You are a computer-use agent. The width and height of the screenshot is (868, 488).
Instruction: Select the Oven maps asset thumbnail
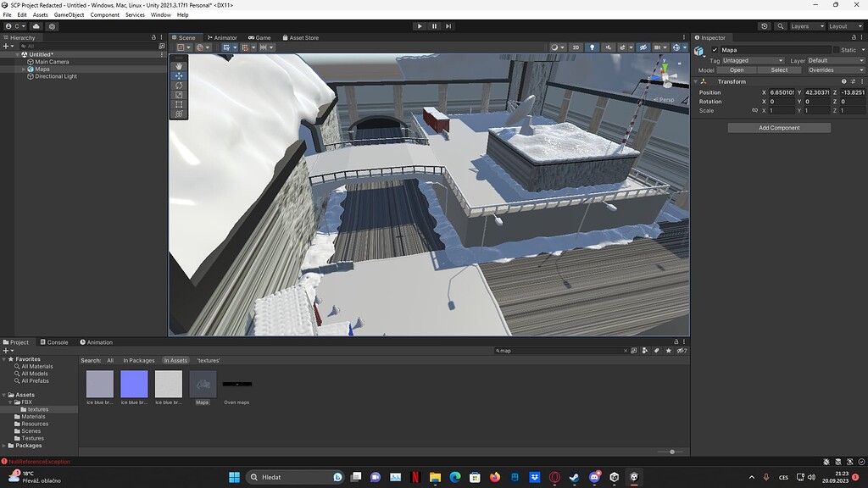pyautogui.click(x=236, y=384)
